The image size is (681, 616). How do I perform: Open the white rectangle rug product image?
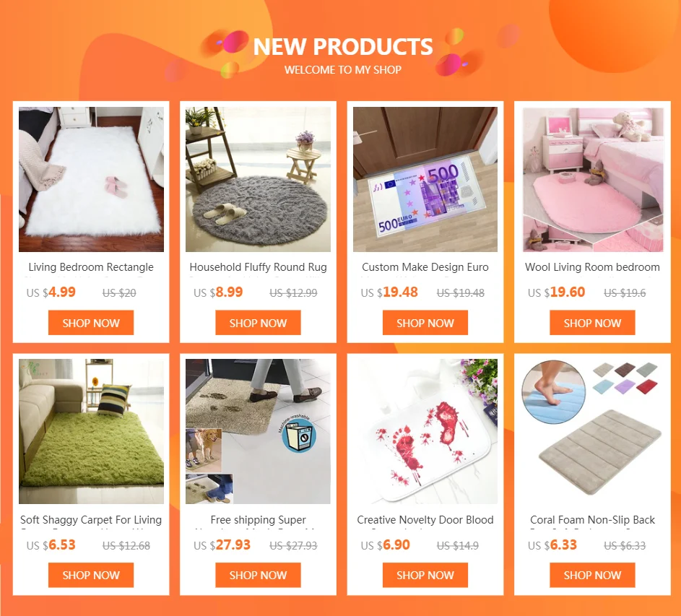click(x=91, y=179)
